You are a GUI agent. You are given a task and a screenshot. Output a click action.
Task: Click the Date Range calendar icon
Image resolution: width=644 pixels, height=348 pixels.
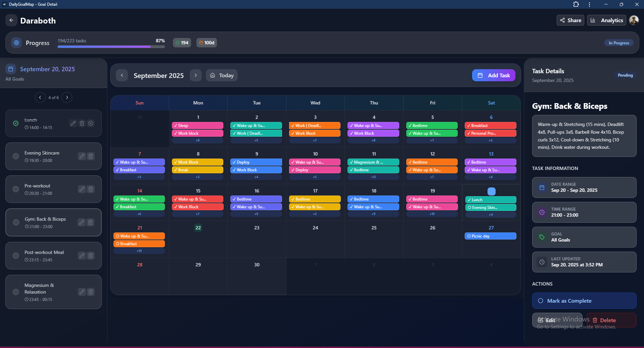tap(542, 187)
